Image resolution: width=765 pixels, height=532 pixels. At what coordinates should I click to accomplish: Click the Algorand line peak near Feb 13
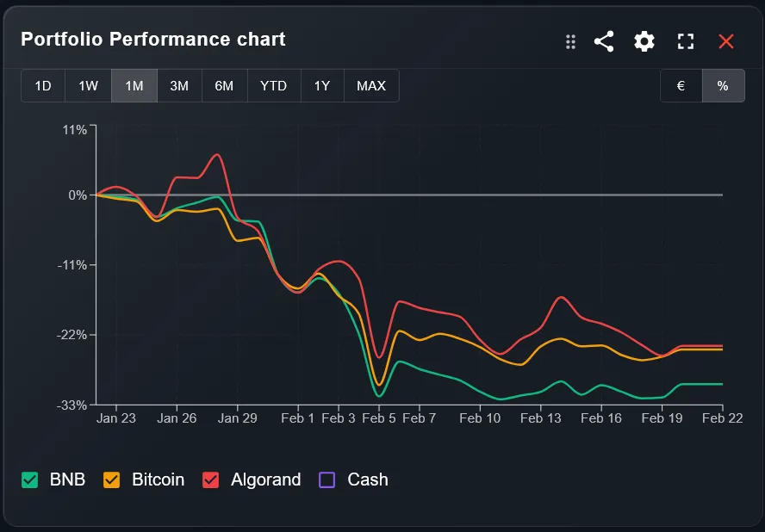561,296
